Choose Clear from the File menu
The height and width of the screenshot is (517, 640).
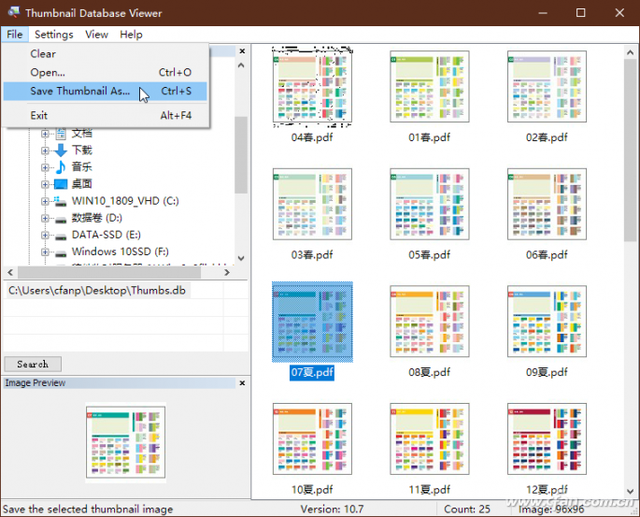click(105, 54)
